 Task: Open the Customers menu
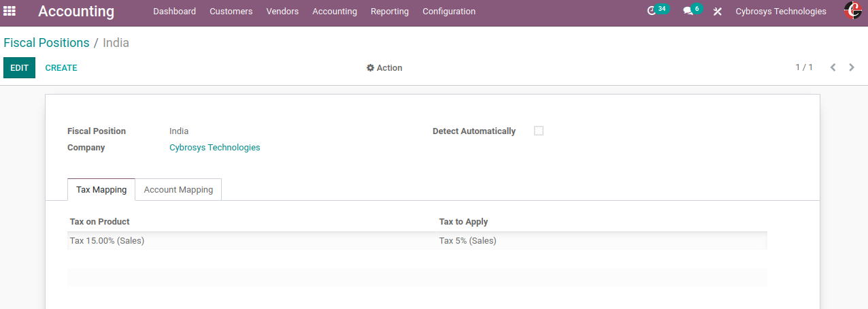[231, 12]
